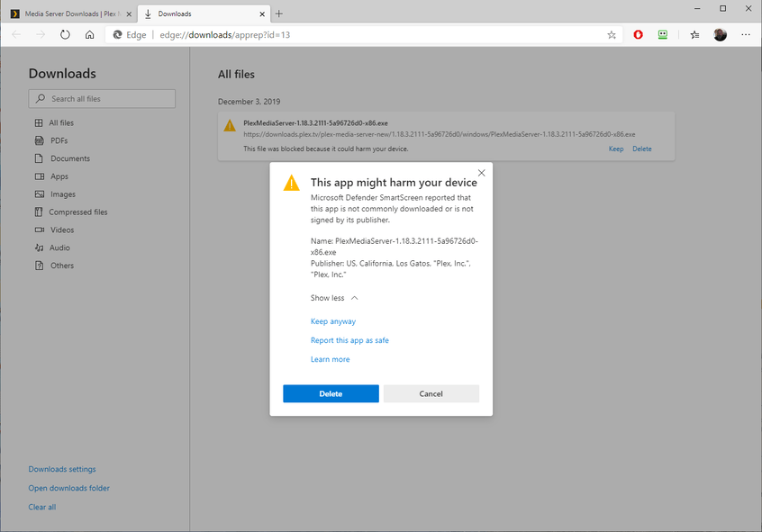
Task: Click the downloads.plex.tv source URL
Action: [x=439, y=134]
